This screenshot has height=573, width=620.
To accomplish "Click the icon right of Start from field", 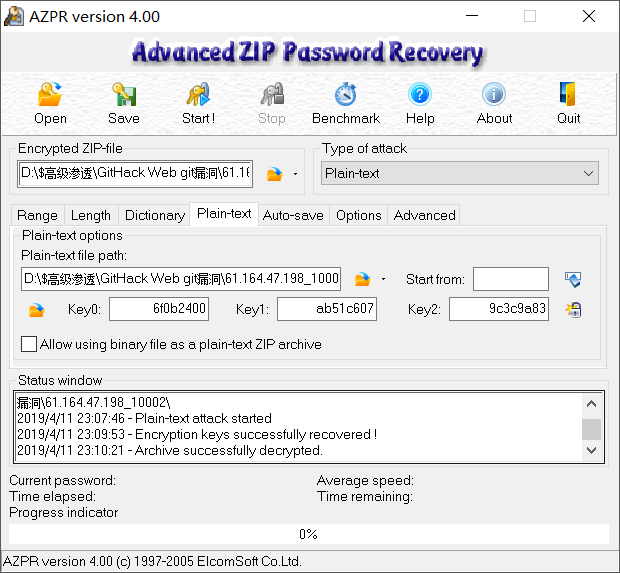I will [x=573, y=279].
